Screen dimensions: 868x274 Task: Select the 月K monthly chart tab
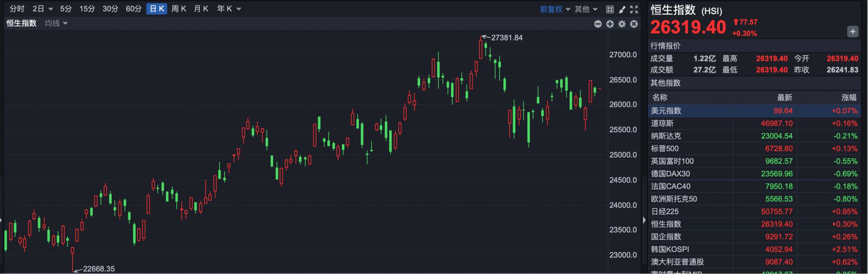tap(201, 9)
